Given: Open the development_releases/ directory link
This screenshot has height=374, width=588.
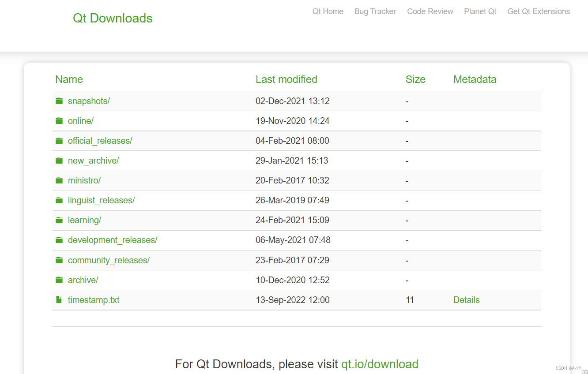Looking at the screenshot, I should point(113,240).
